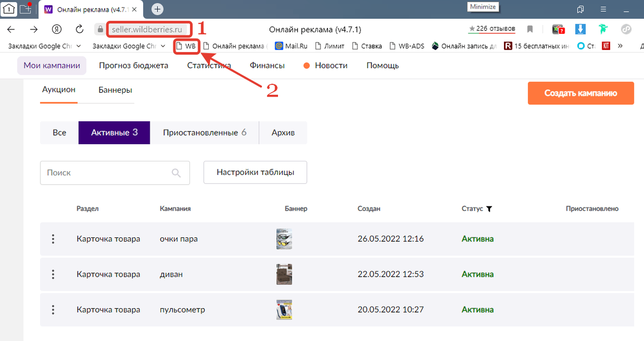Viewport: 644px width, 341px height.
Task: Open three-dot menu for диван campaign
Action: [x=53, y=275]
